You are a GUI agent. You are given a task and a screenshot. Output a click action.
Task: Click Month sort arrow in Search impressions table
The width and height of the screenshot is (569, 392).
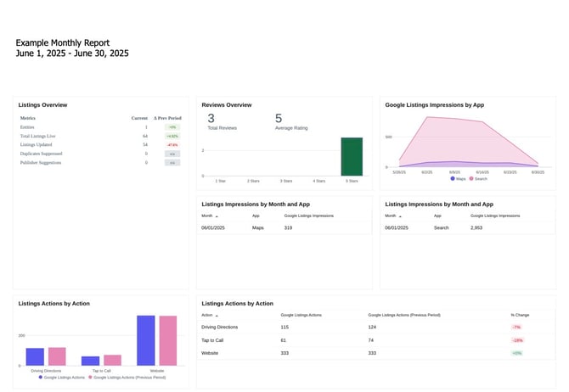400,216
